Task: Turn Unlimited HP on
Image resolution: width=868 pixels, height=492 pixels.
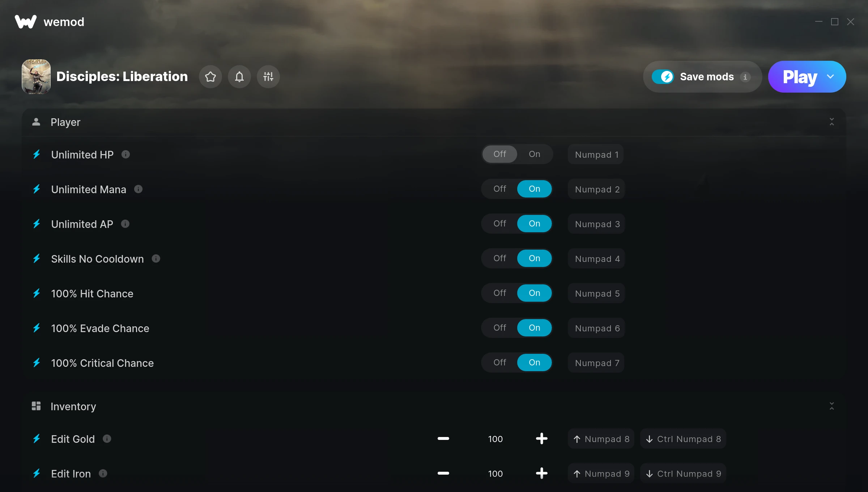Action: point(535,154)
